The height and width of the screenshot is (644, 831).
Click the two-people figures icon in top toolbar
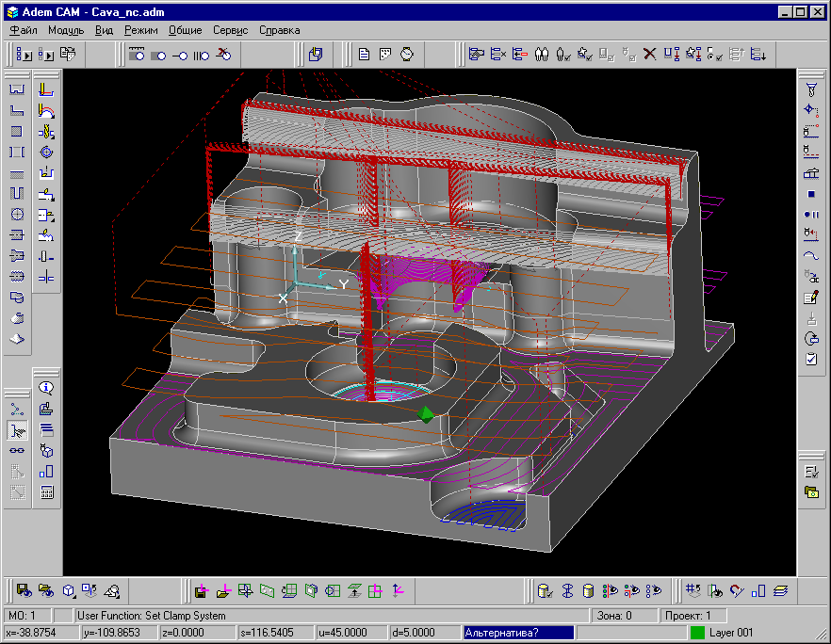click(542, 54)
